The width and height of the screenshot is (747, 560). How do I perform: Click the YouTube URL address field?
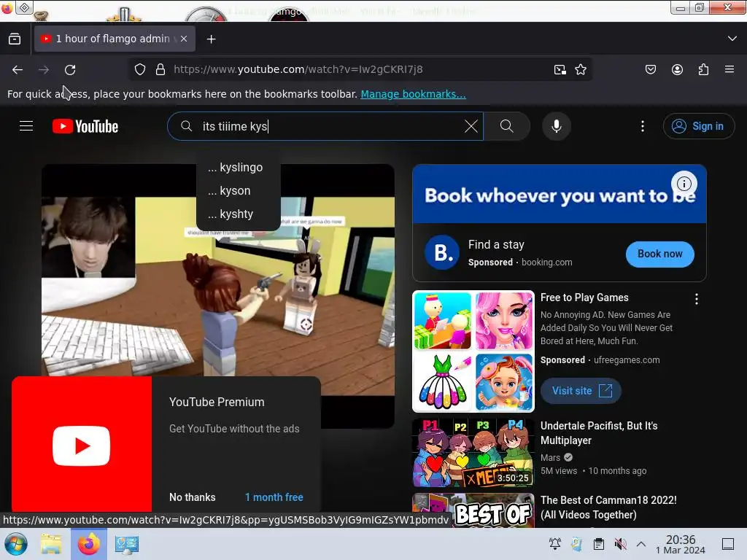tap(298, 69)
